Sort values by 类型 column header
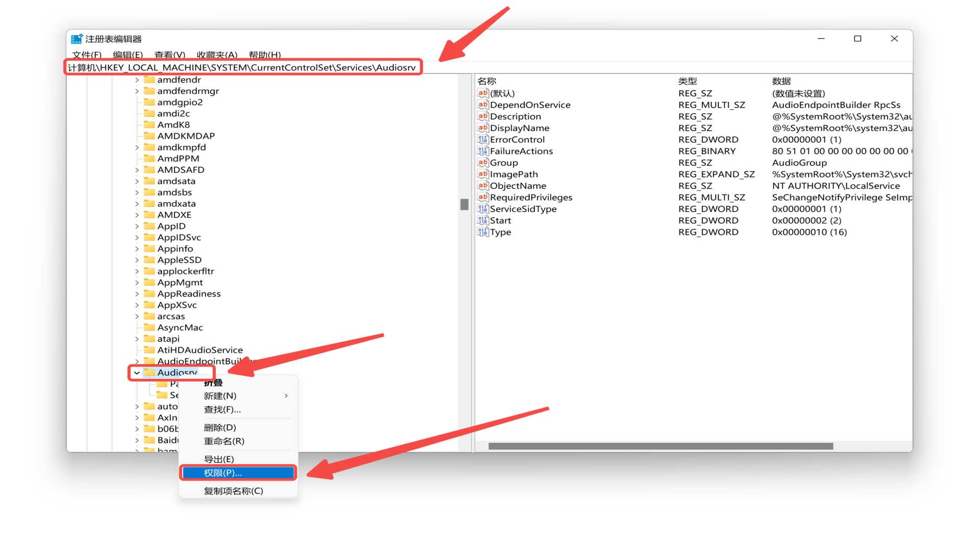Viewport: 980px width, 551px height. pos(688,81)
